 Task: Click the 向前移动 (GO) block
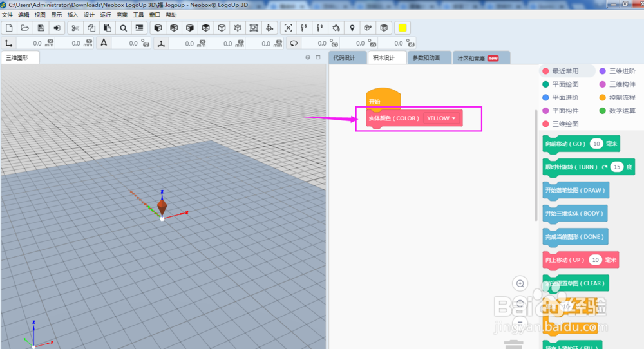[581, 144]
